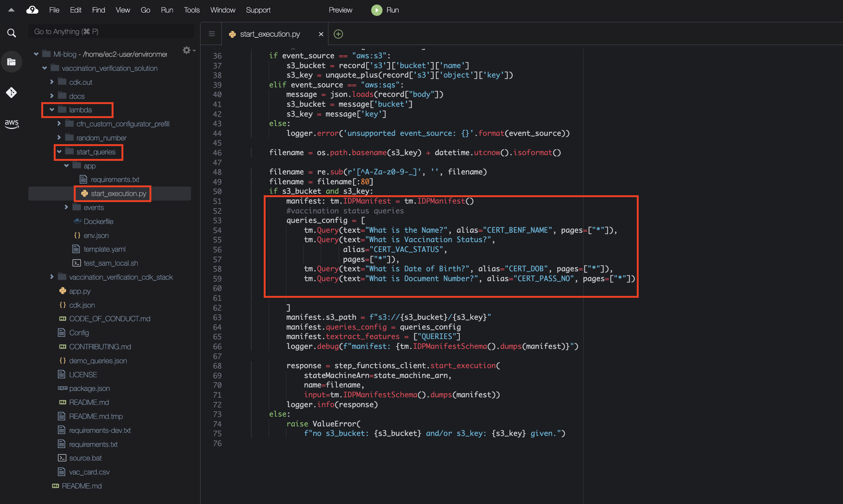Click the Environment files panel icon
Image resolution: width=843 pixels, height=504 pixels.
12,62
